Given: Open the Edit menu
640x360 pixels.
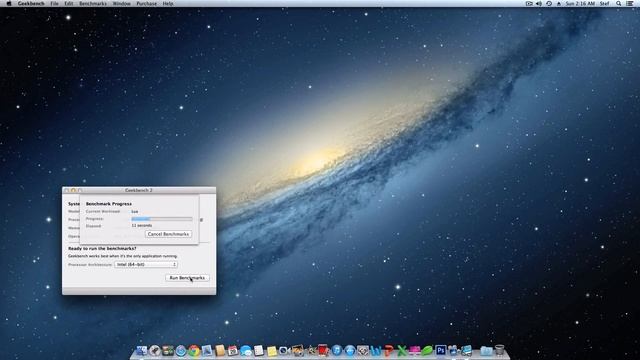Looking at the screenshot, I should pyautogui.click(x=69, y=3).
